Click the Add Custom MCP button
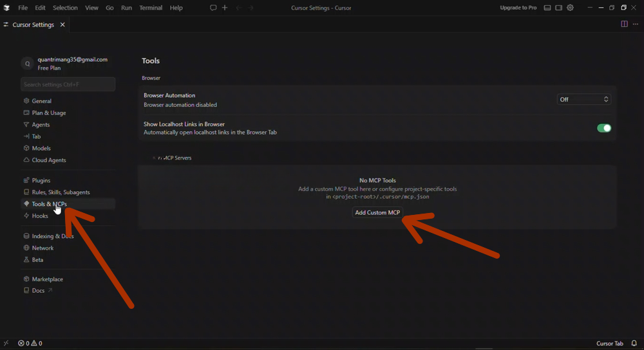644x350 pixels. [377, 213]
